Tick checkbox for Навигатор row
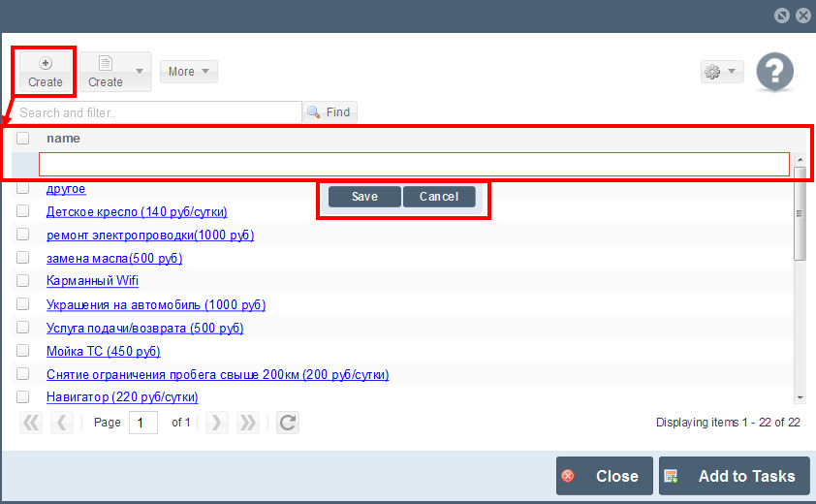The width and height of the screenshot is (816, 504). pos(23,396)
